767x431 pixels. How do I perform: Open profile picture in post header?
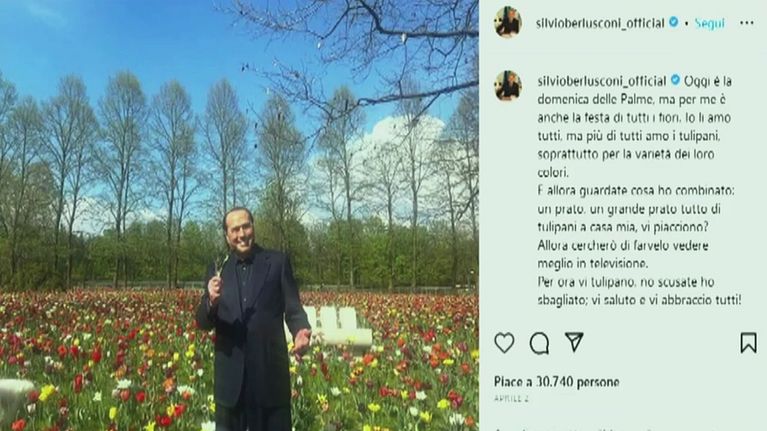point(508,22)
